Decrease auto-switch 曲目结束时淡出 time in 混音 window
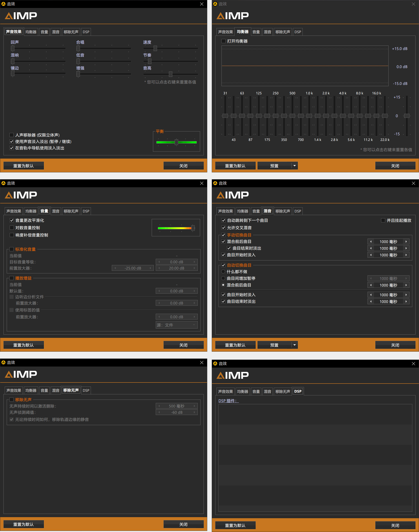 point(371,301)
